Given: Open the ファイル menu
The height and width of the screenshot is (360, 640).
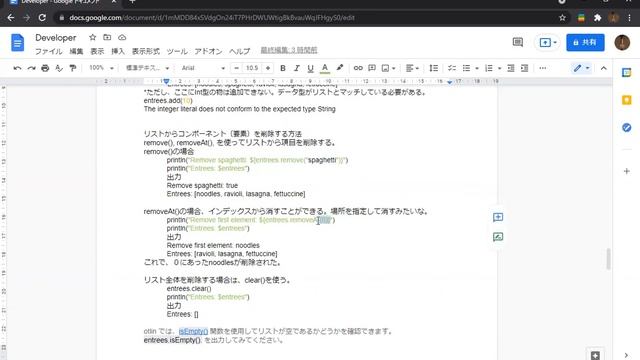Looking at the screenshot, I should 49,51.
